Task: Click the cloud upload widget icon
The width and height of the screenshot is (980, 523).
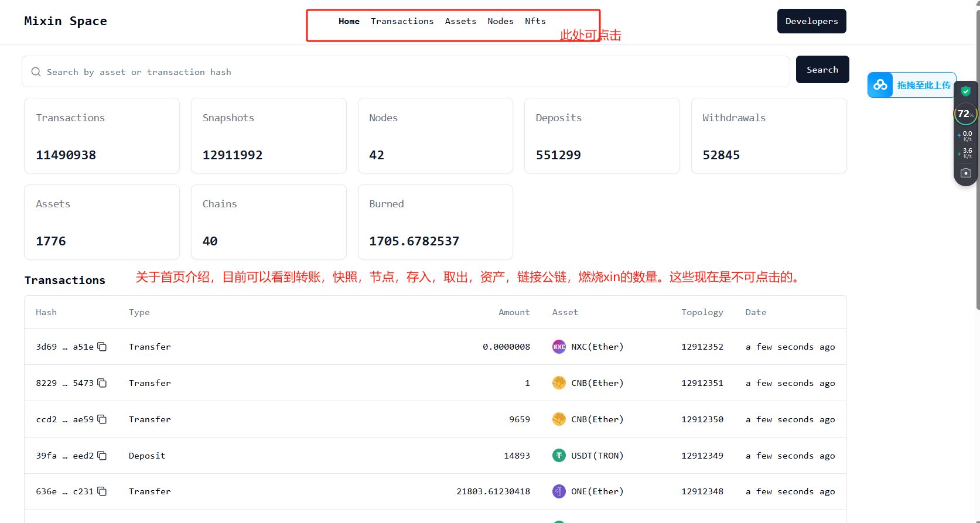Action: (880, 85)
